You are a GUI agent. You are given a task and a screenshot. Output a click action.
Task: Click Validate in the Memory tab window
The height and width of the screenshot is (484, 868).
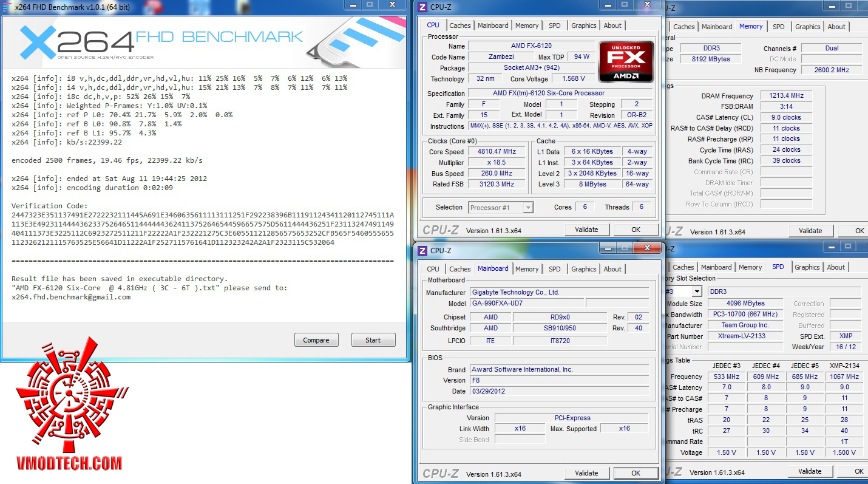810,231
